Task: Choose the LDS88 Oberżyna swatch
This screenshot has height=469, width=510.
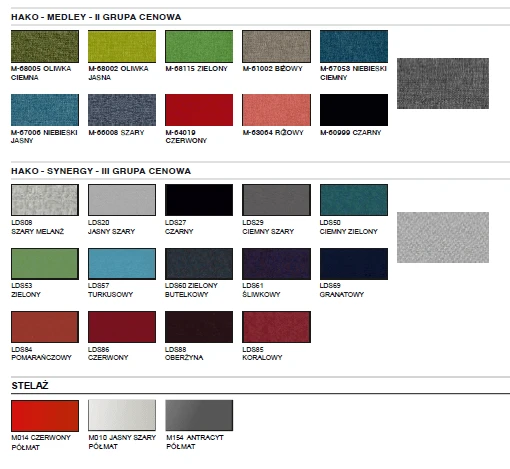Action: pyautogui.click(x=199, y=327)
